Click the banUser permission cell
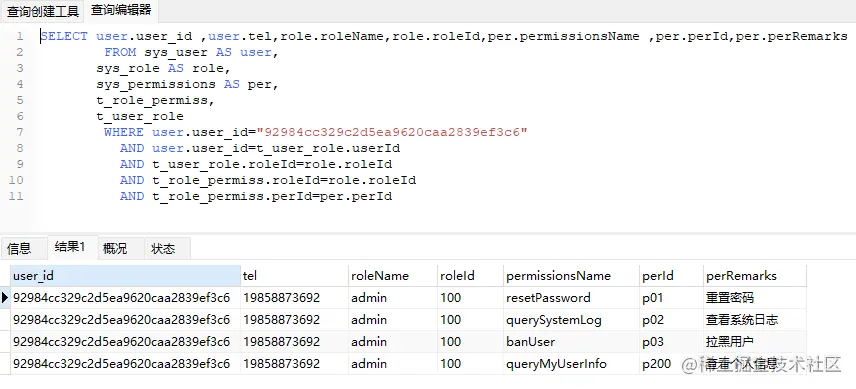The image size is (856, 389). tap(572, 342)
